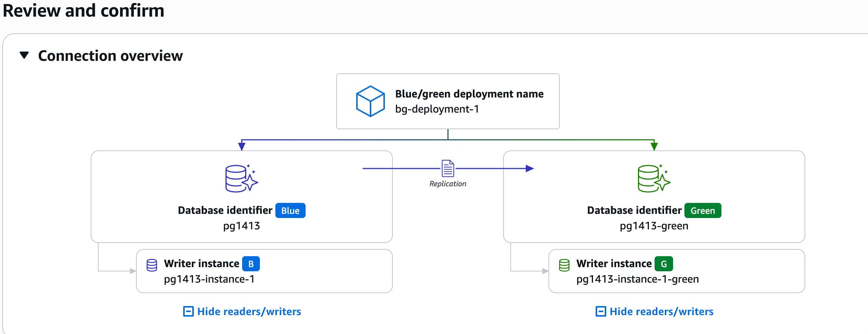
Task: Hide readers/writers for the pg1413-green cluster
Action: click(x=661, y=311)
